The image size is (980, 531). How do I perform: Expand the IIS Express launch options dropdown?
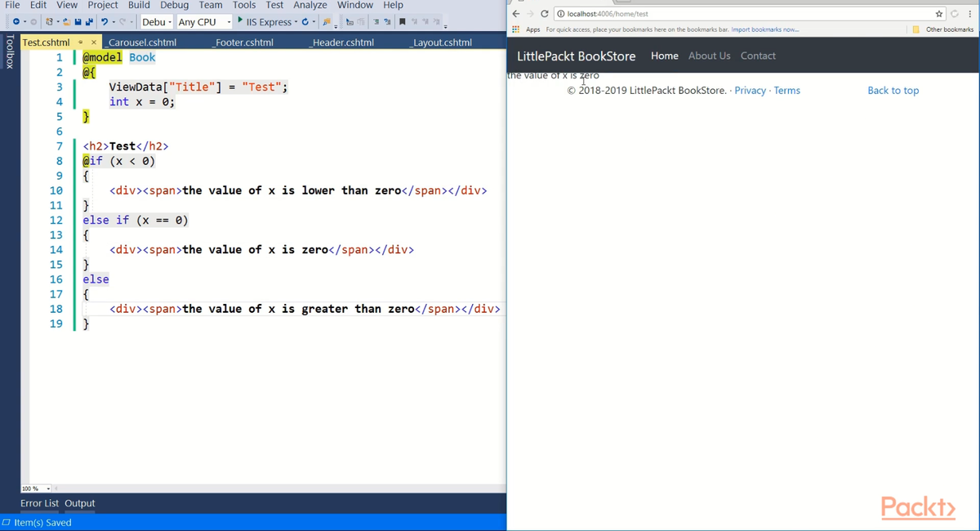coord(296,22)
